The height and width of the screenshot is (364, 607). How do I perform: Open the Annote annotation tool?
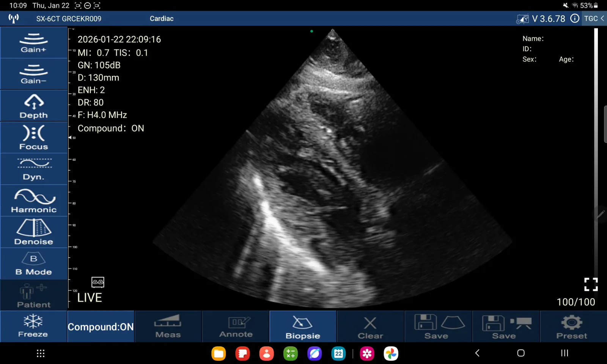(x=236, y=326)
